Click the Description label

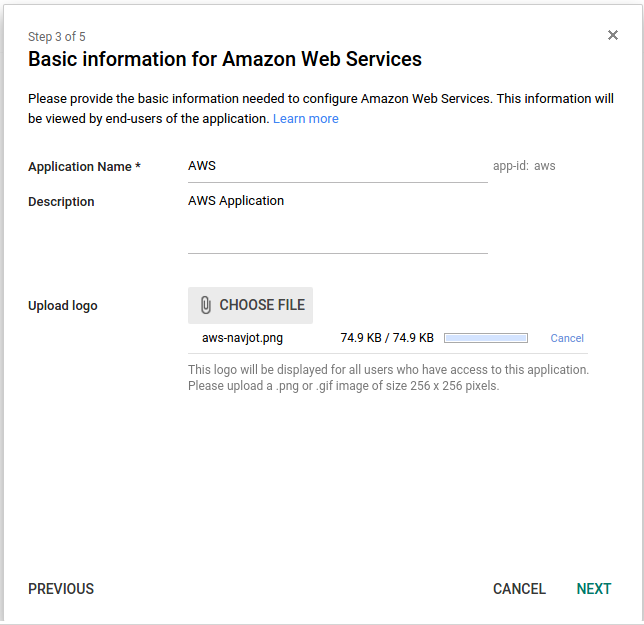click(x=61, y=202)
